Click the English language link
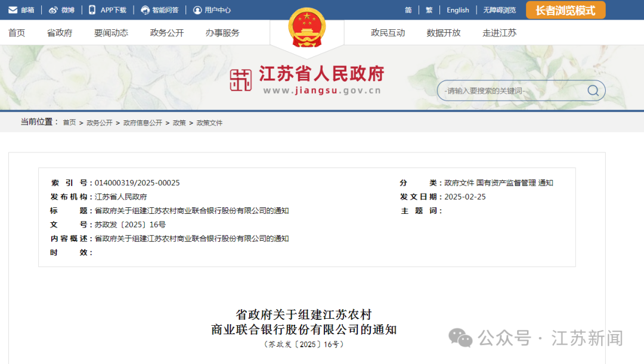 click(x=457, y=10)
